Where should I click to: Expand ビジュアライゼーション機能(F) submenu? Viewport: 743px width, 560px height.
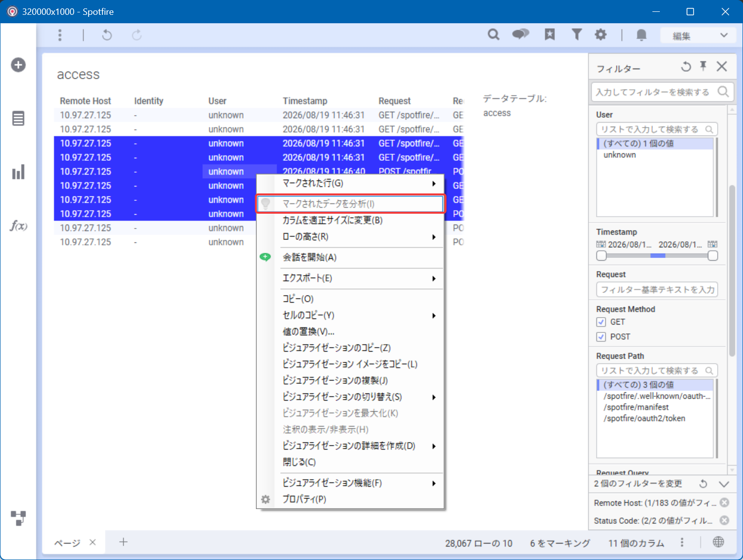point(349,483)
